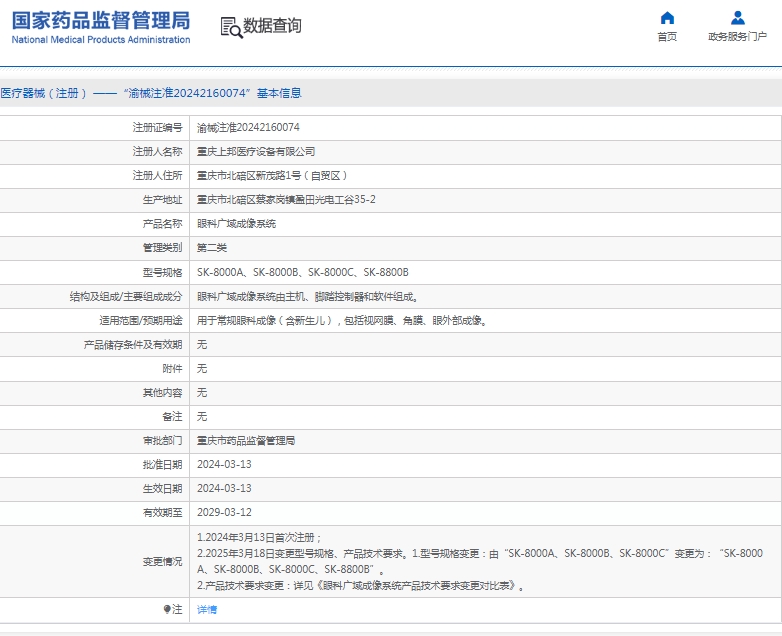Click the 其他内容 label
Image resolution: width=782 pixels, height=636 pixels.
tap(163, 392)
